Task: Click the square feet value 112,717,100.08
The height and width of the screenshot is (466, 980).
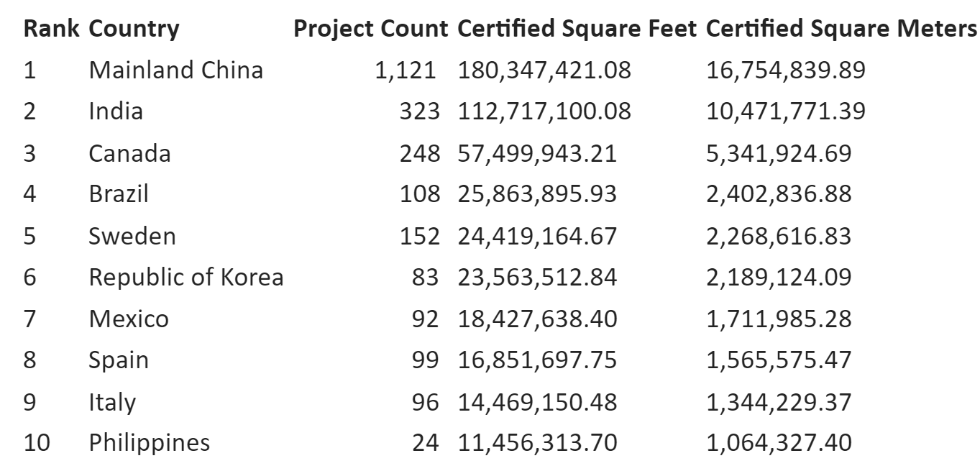Action: [x=544, y=111]
